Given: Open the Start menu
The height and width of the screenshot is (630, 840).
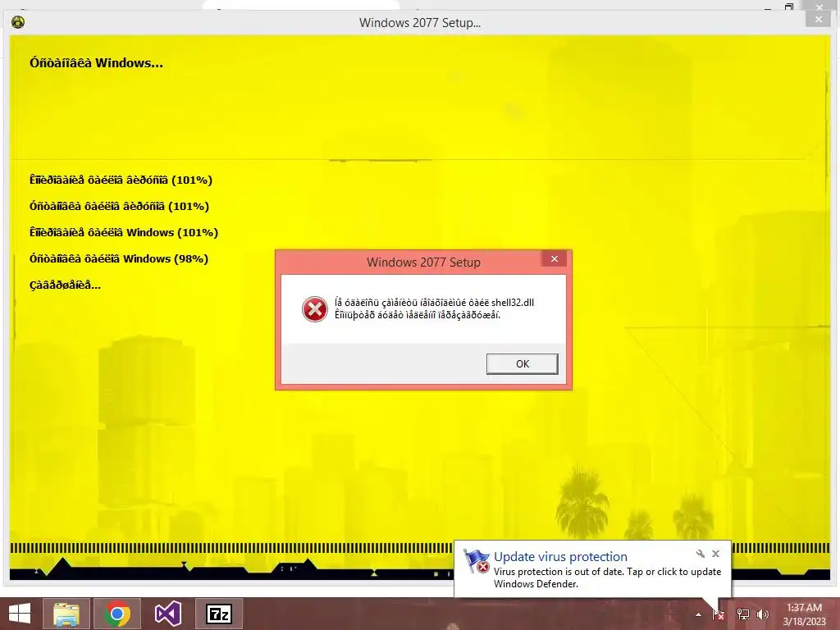Looking at the screenshot, I should pos(20,614).
